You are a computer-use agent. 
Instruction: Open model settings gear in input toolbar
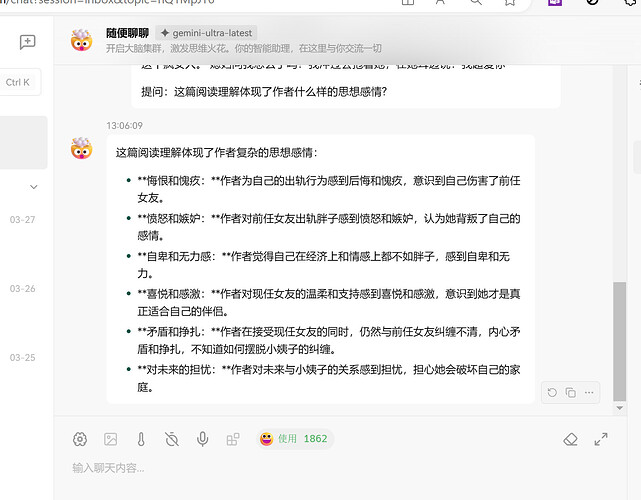coord(80,439)
